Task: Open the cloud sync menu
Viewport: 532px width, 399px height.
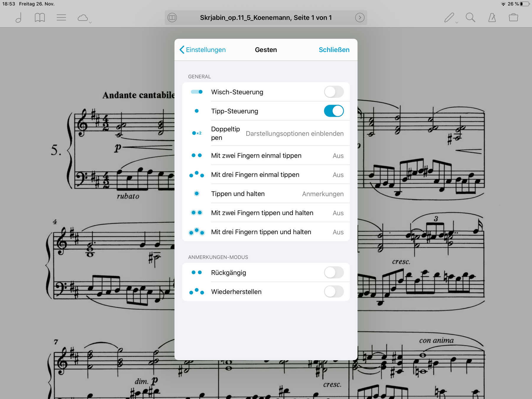Action: (84, 18)
